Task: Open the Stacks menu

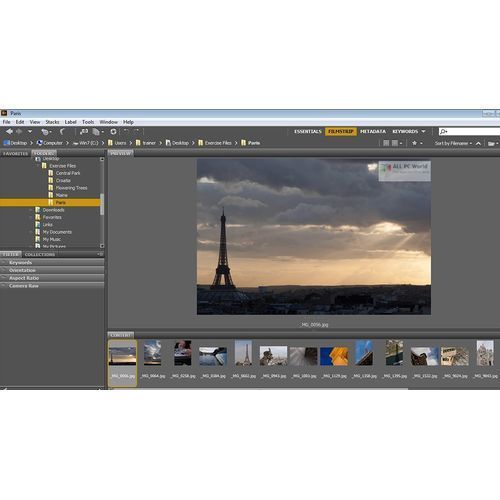Action: pos(52,122)
